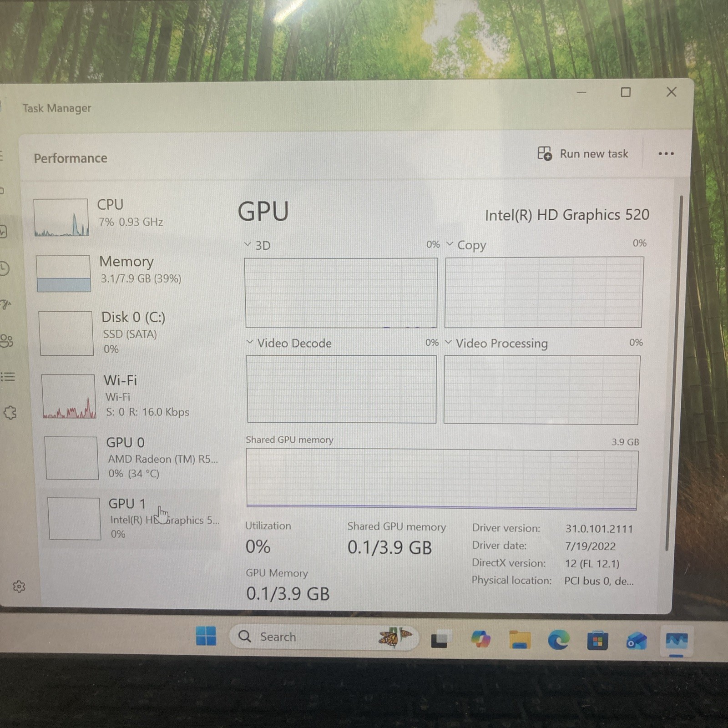Select GPU 0 AMD Radeon entry
The width and height of the screenshot is (728, 728).
pos(131,457)
